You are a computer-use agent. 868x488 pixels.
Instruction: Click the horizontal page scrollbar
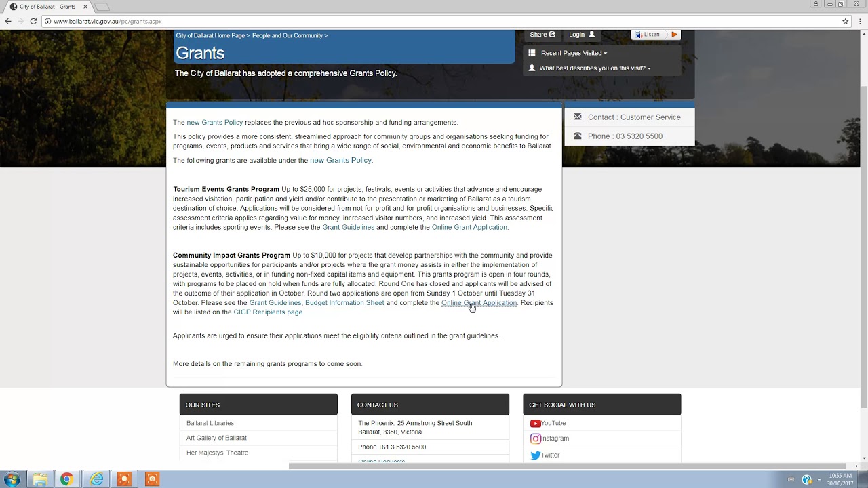[x=571, y=466]
